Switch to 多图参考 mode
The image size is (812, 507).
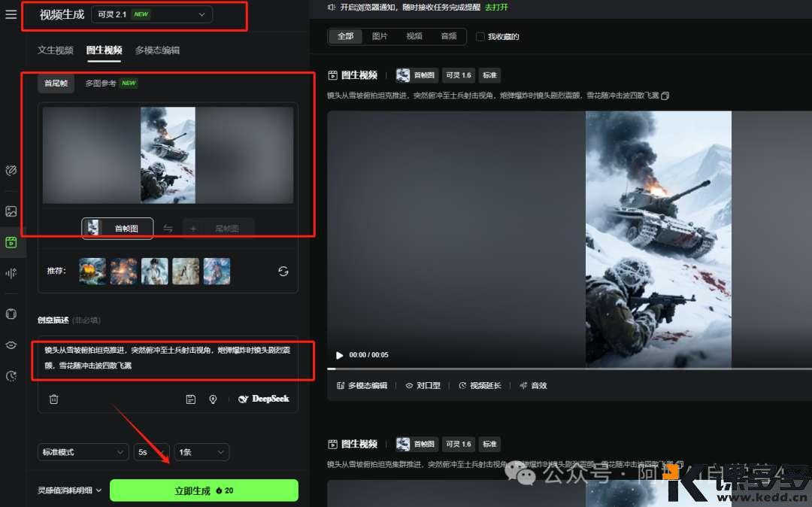click(x=111, y=83)
